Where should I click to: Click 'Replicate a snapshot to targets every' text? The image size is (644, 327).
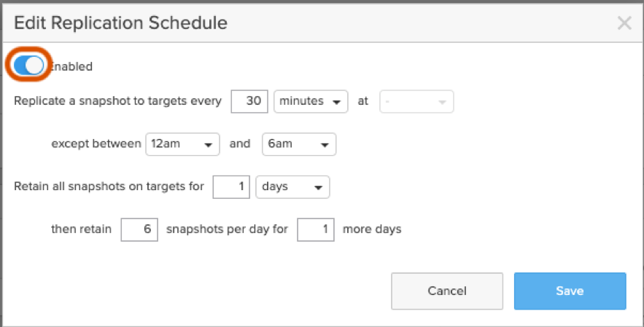pyautogui.click(x=117, y=102)
